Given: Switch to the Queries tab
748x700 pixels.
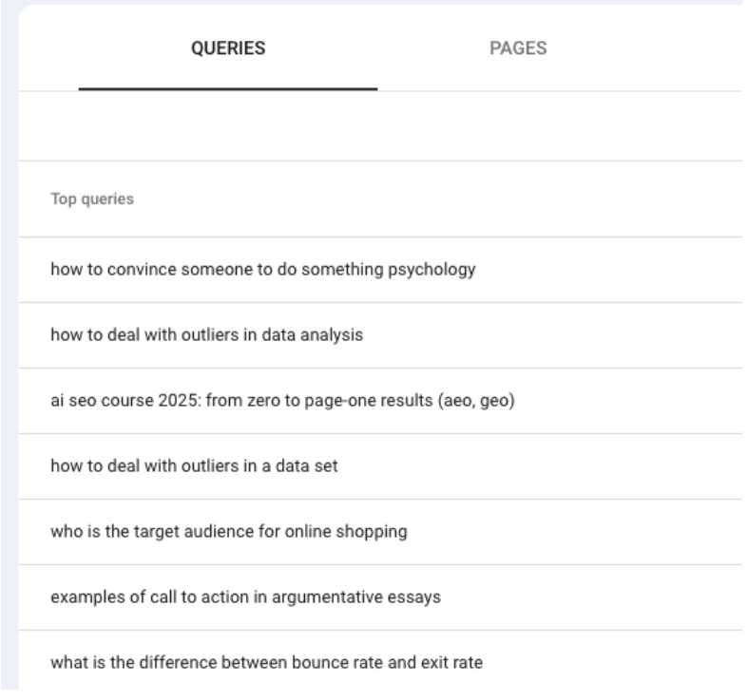Looking at the screenshot, I should (x=228, y=49).
